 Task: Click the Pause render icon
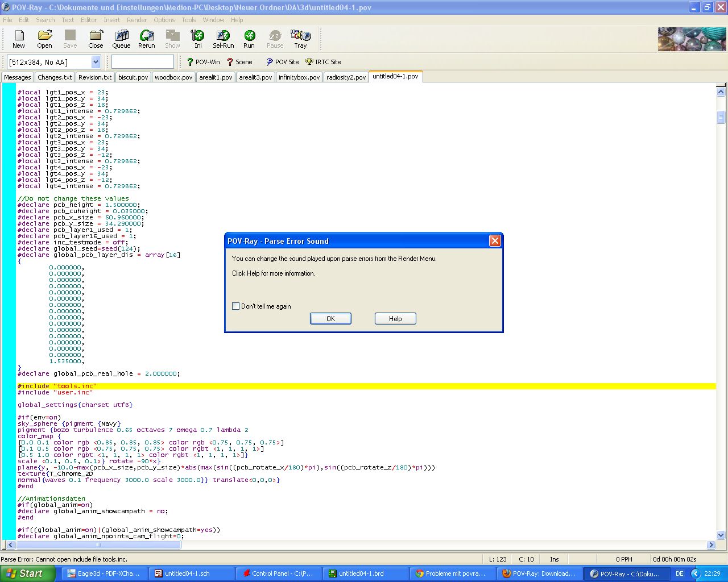[275, 39]
